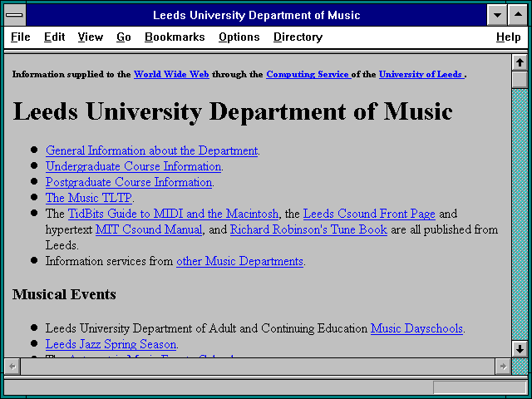This screenshot has width=532, height=399.
Task: Open Leeds Jazz Spring Season link
Action: click(111, 344)
